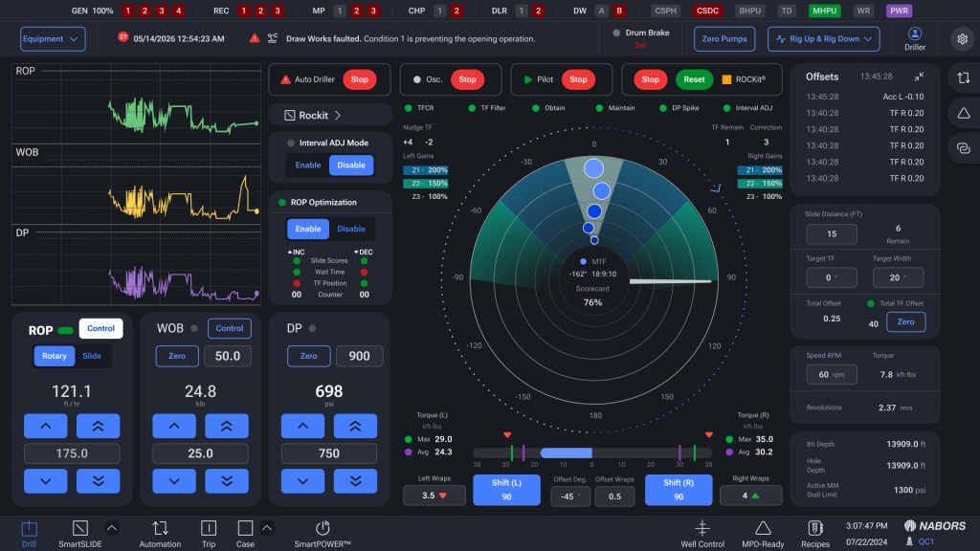Toggle ROP Control button

tap(100, 328)
